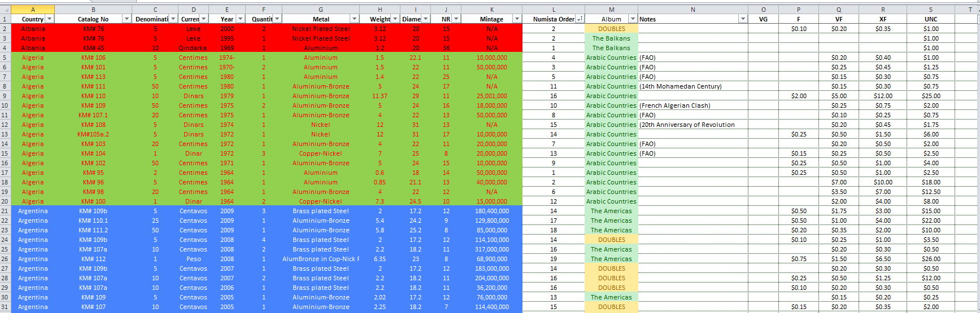Select column L header
This screenshot has height=313, width=980.
point(554,10)
